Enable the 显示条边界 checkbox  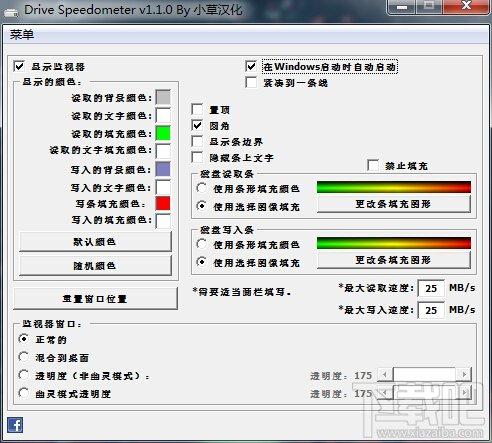pyautogui.click(x=197, y=141)
